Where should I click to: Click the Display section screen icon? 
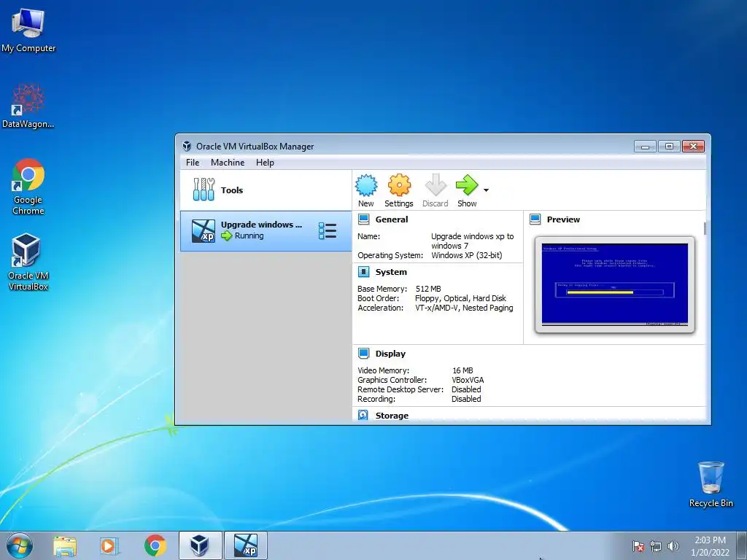pyautogui.click(x=363, y=354)
